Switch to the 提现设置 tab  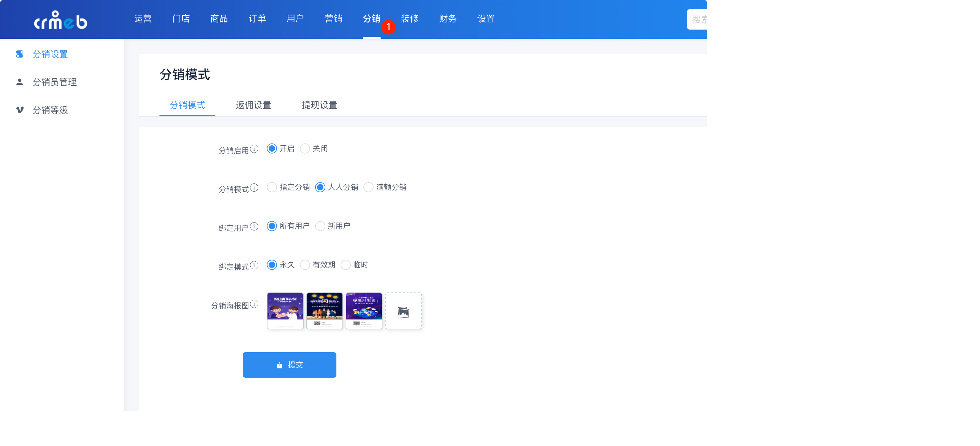coord(320,105)
